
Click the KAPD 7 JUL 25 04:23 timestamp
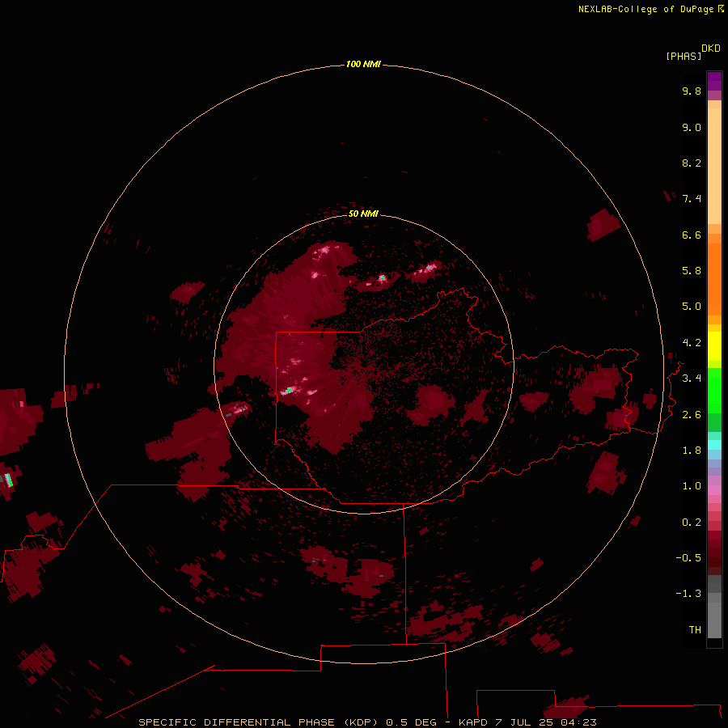tap(527, 722)
